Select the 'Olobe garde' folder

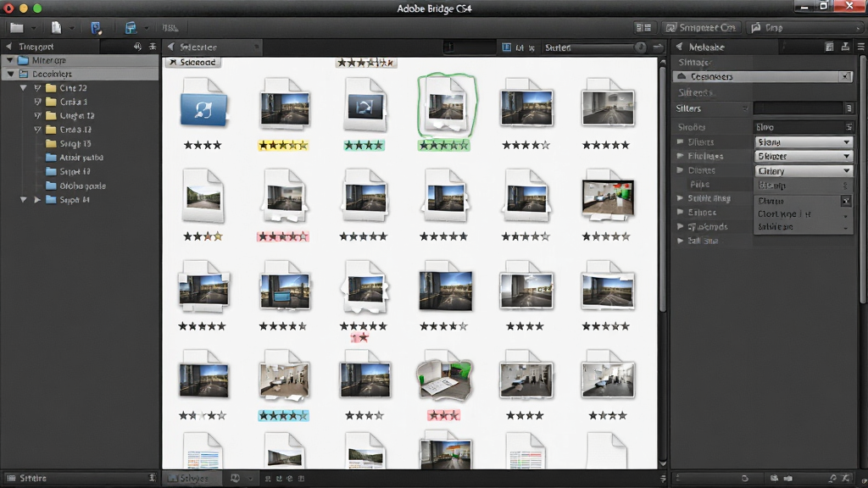[x=75, y=186]
